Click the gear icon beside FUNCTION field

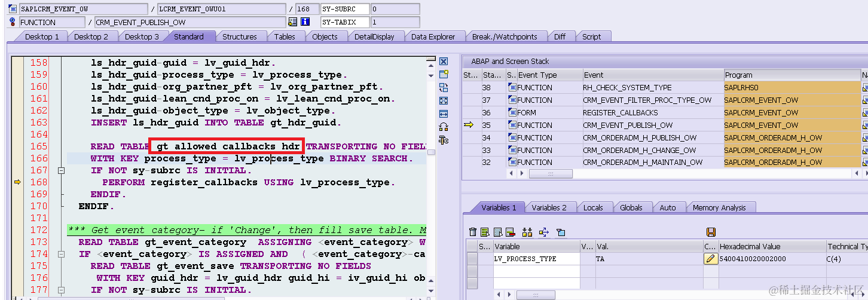click(x=13, y=22)
